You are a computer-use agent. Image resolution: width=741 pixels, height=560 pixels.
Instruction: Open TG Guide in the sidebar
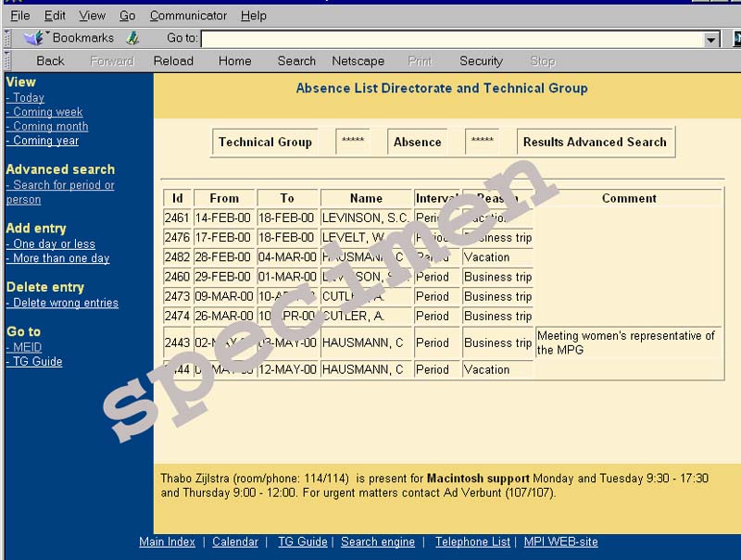[34, 362]
